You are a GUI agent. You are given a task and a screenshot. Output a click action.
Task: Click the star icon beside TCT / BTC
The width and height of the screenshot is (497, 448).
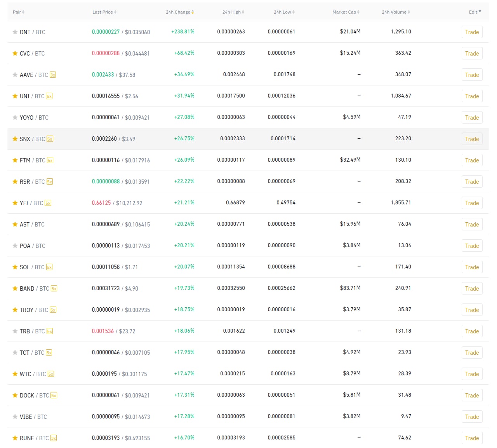(x=15, y=352)
